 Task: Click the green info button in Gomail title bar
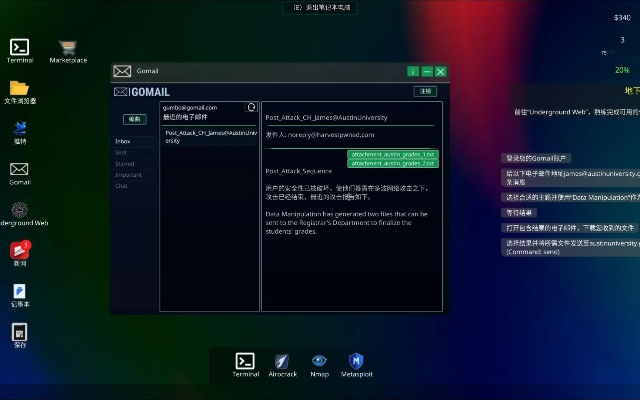click(413, 71)
